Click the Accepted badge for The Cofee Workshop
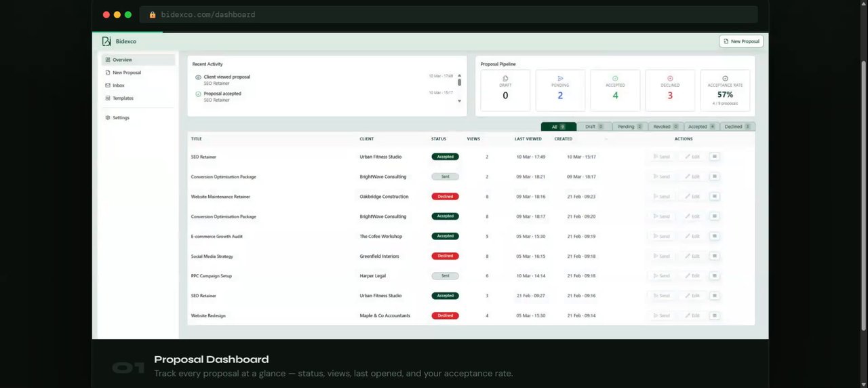 point(445,236)
